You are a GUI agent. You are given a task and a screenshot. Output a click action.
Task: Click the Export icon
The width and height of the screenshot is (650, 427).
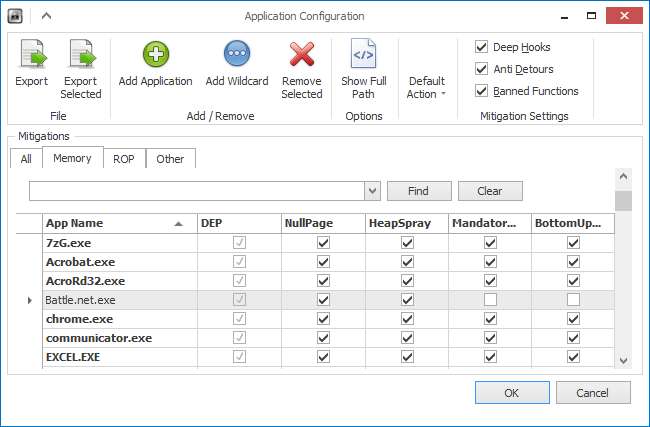31,55
